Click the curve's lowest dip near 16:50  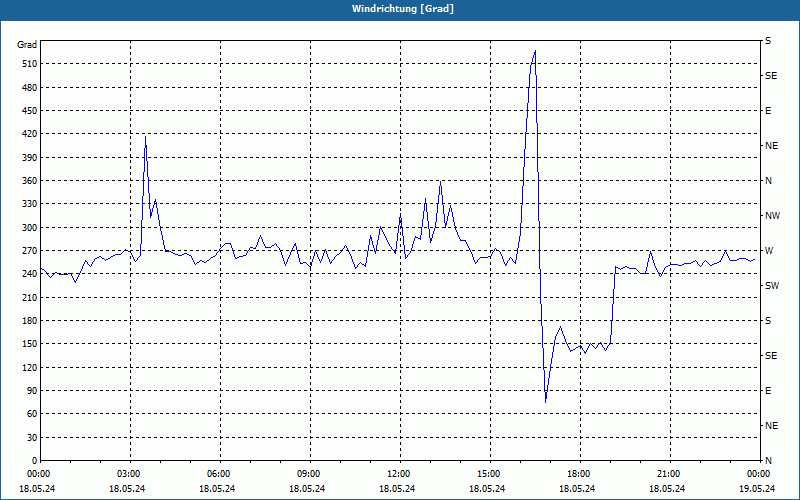545,402
